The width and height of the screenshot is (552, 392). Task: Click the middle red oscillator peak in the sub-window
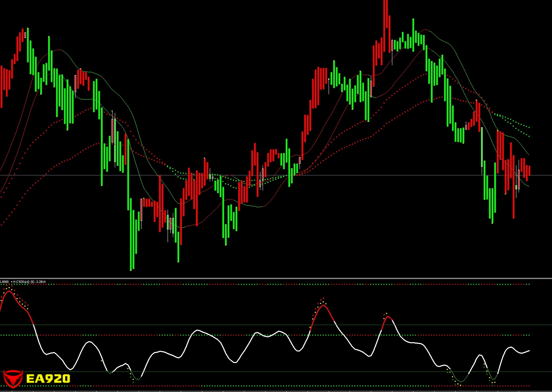point(323,306)
